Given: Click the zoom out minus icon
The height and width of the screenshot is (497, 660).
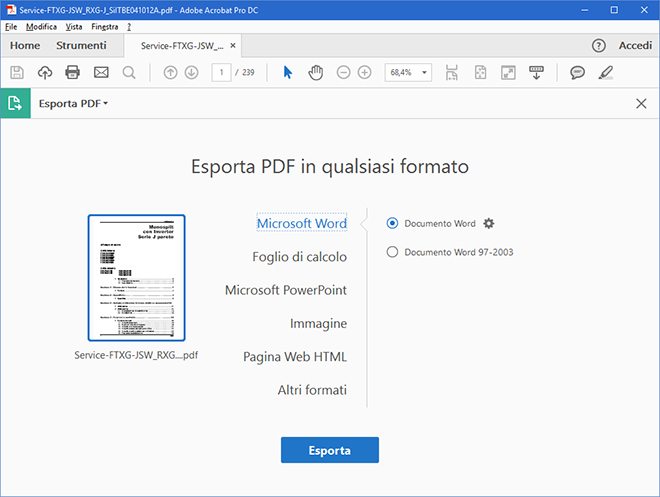Looking at the screenshot, I should coord(344,73).
